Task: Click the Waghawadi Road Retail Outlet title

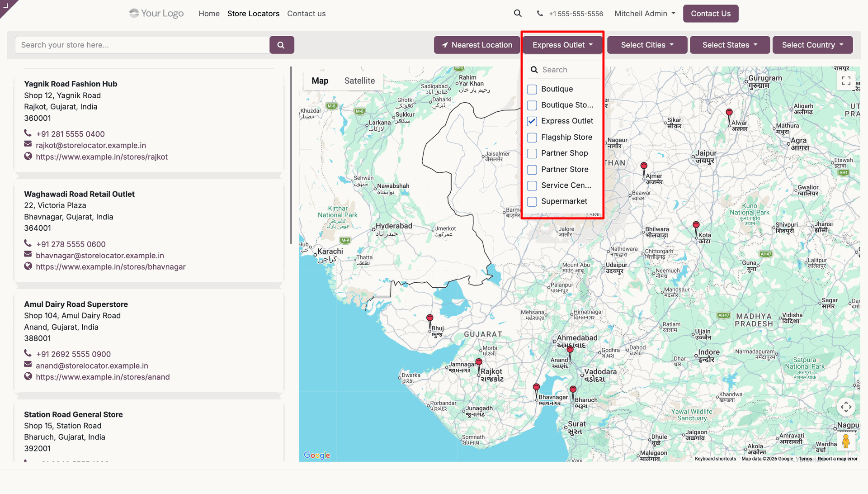Action: tap(79, 194)
